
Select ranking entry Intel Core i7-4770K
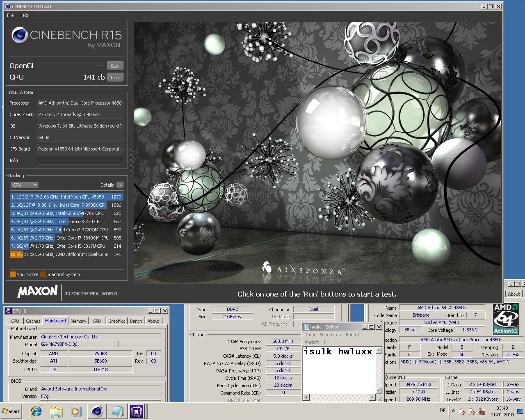click(x=66, y=213)
